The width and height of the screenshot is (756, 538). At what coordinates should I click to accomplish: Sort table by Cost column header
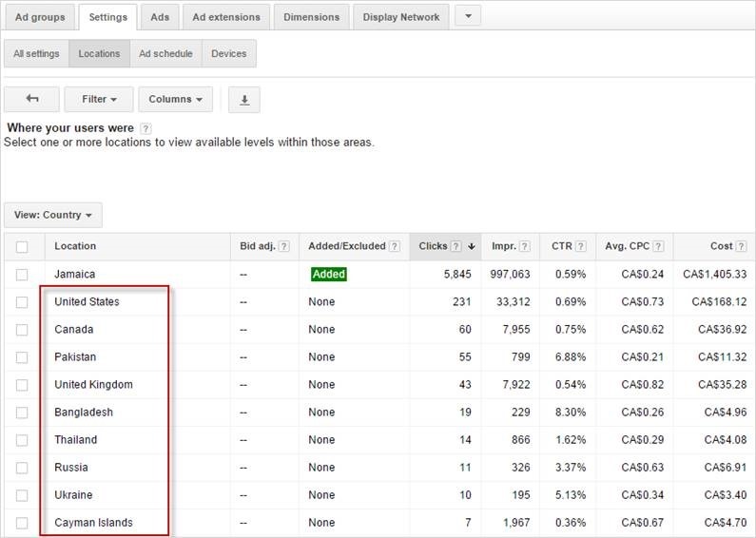pyautogui.click(x=721, y=246)
